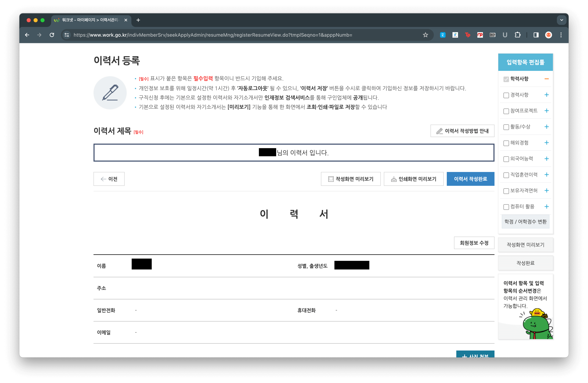Click the bookmark star icon
This screenshot has width=588, height=383.
pos(425,35)
